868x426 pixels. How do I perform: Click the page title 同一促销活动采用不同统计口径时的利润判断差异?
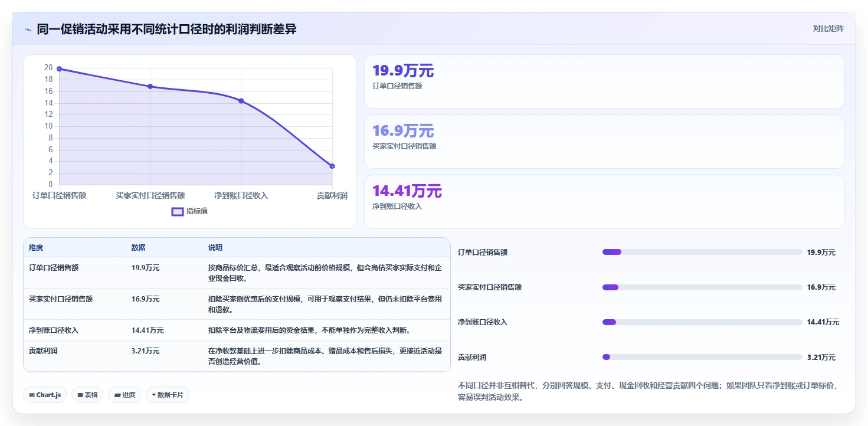coord(166,30)
